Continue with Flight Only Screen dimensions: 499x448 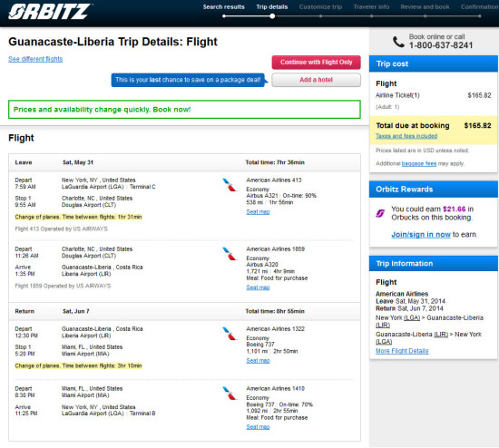coord(317,63)
